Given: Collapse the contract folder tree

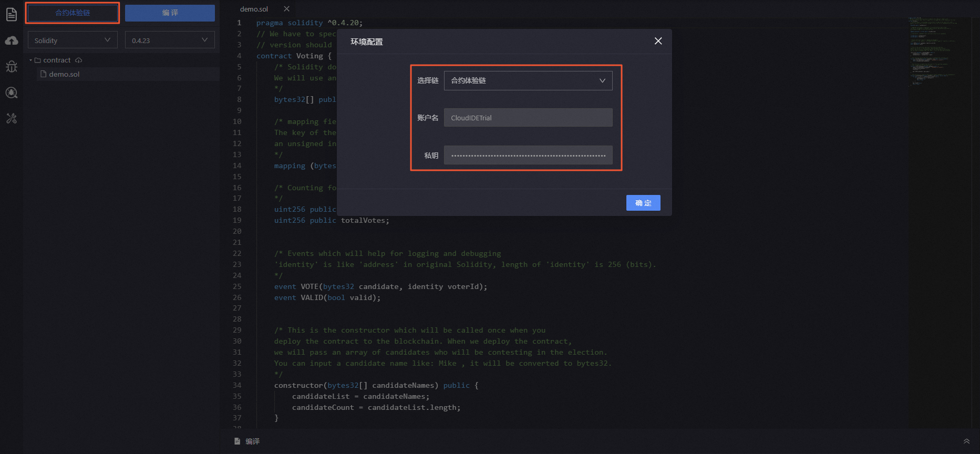Looking at the screenshot, I should pos(30,60).
